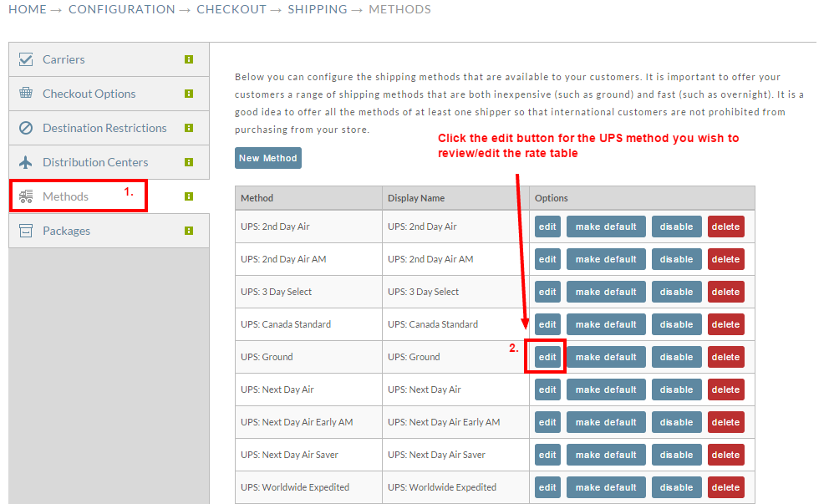Go to HOME in the breadcrumb
This screenshot has width=829, height=504.
(28, 9)
